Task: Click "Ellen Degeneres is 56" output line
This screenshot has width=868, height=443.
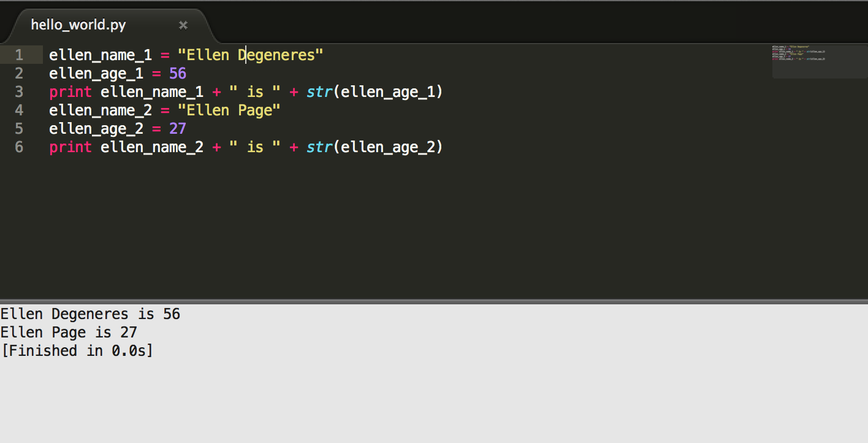Action: tap(90, 314)
